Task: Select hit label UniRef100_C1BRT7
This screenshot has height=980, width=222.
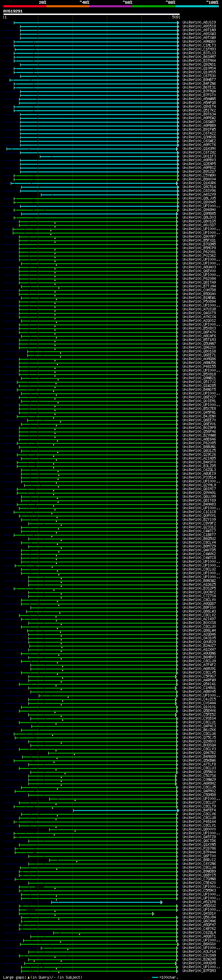Action: point(199,535)
